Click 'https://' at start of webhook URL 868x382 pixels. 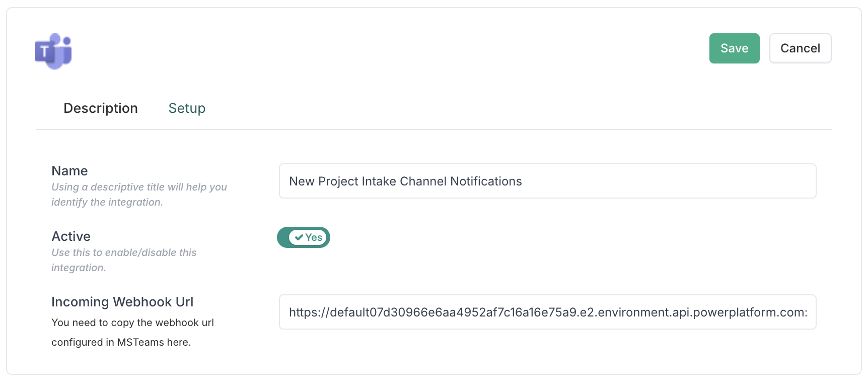click(x=309, y=312)
